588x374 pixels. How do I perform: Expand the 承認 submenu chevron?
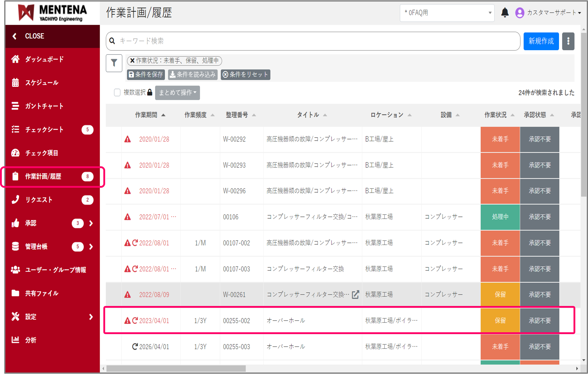(x=91, y=223)
